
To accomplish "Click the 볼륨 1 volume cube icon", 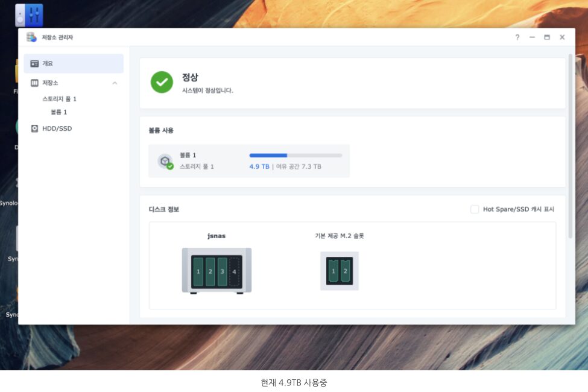I will [x=165, y=161].
